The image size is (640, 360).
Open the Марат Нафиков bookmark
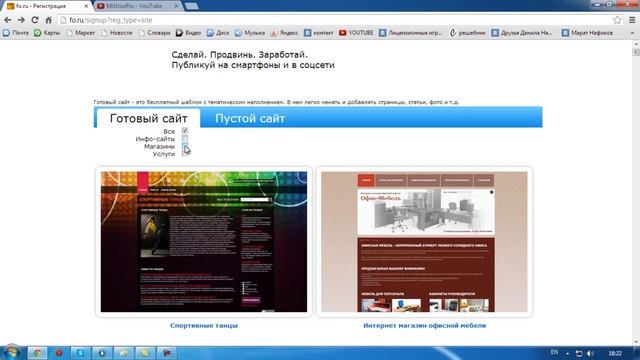click(587, 33)
